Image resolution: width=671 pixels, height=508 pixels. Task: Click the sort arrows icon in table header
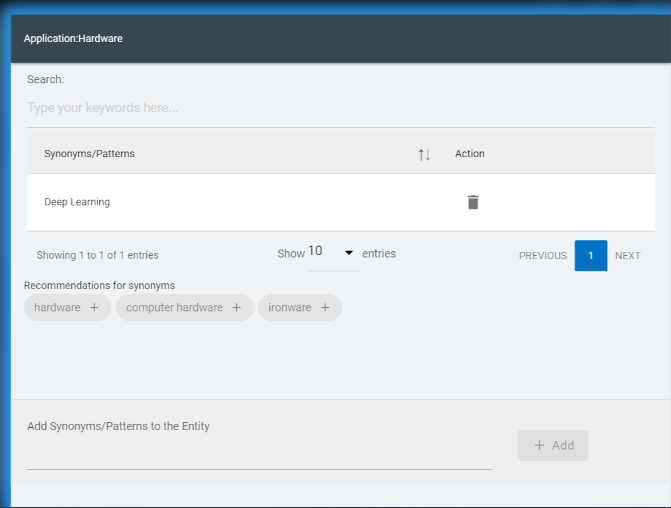pos(425,154)
